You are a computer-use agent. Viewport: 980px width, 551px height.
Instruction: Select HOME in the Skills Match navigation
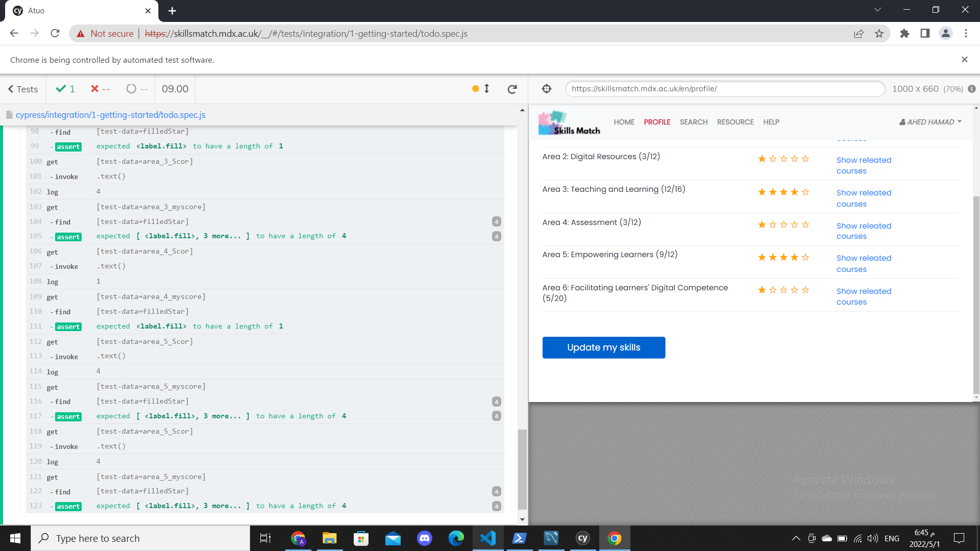click(x=624, y=122)
